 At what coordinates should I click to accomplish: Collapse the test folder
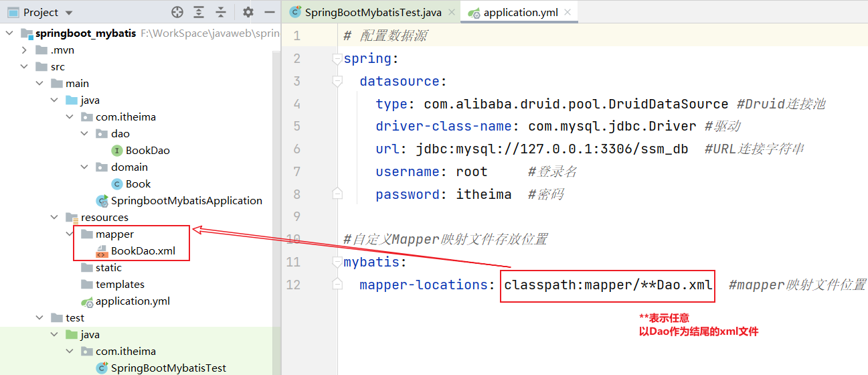(x=39, y=317)
